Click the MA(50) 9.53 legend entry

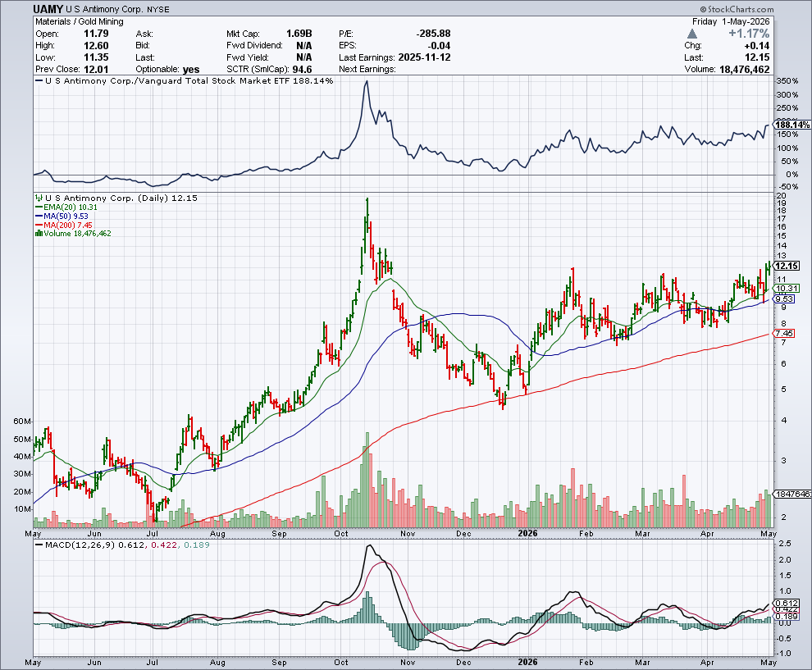[x=62, y=216]
